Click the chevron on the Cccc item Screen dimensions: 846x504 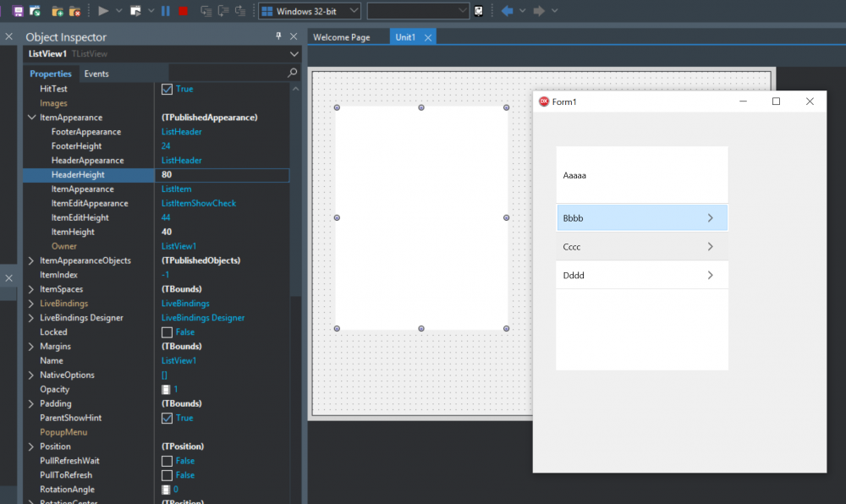[710, 246]
